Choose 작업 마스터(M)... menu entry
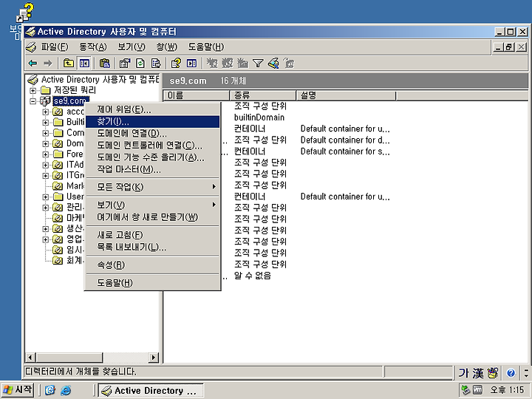The height and width of the screenshot is (399, 532). tap(152, 169)
